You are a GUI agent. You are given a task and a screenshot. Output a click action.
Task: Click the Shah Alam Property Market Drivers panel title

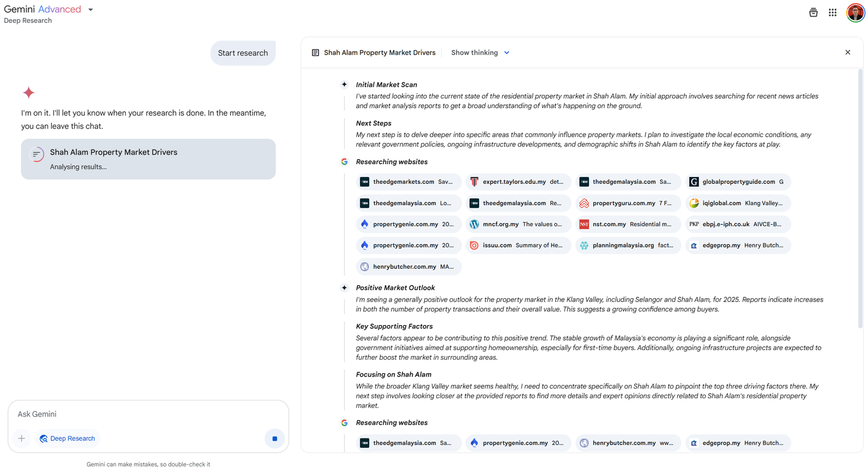click(380, 53)
